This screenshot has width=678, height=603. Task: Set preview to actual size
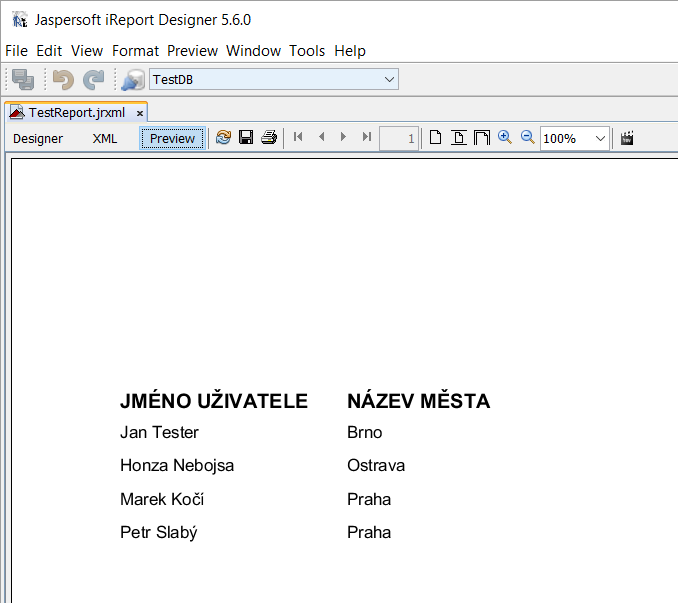(436, 138)
